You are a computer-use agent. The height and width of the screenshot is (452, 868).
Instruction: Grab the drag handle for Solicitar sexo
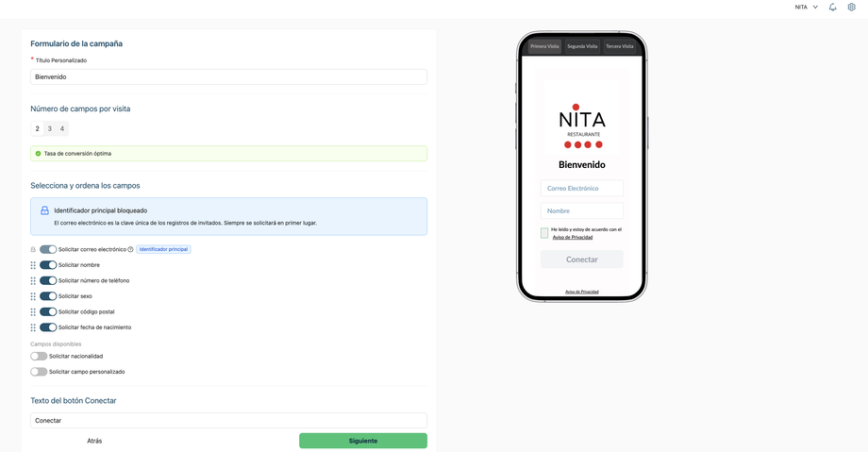(33, 296)
